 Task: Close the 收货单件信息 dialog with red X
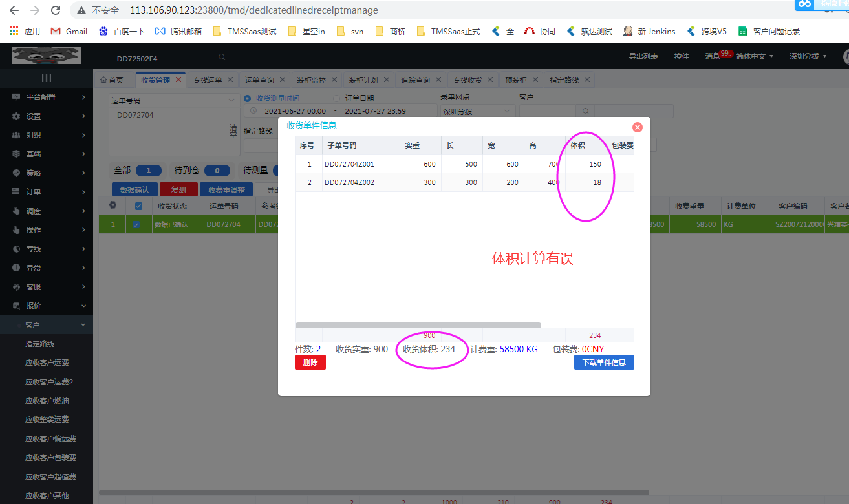pos(637,127)
